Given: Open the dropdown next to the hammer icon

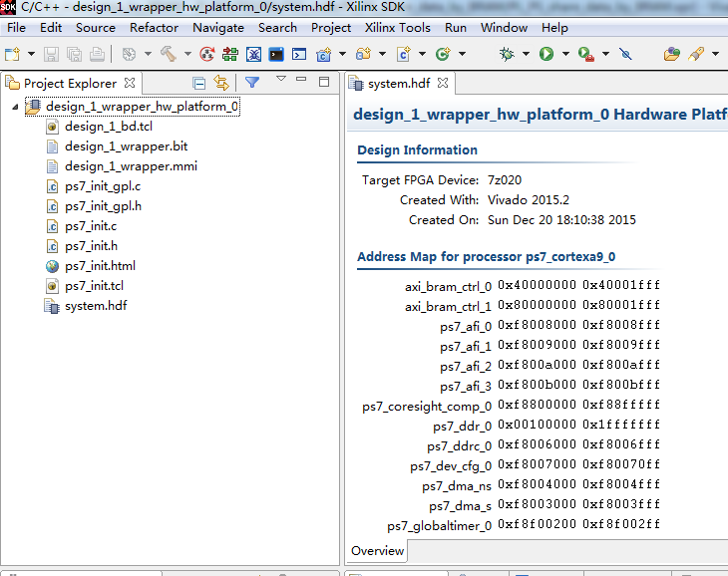Looking at the screenshot, I should coord(187,54).
